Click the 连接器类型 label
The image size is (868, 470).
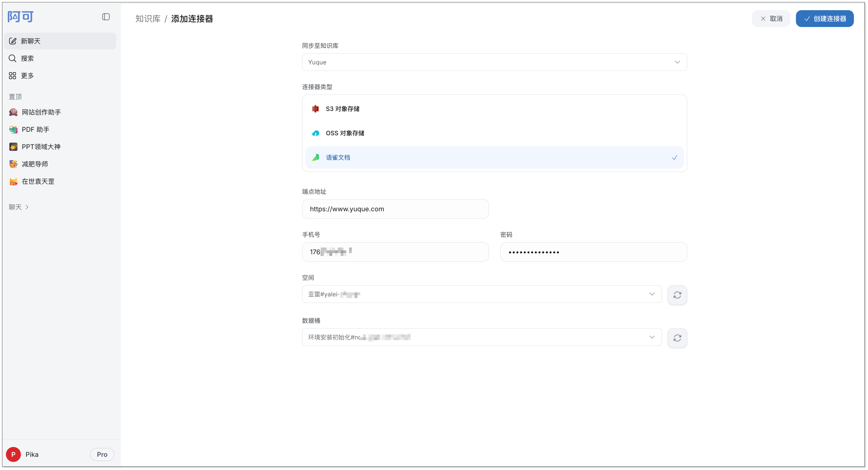pos(317,87)
